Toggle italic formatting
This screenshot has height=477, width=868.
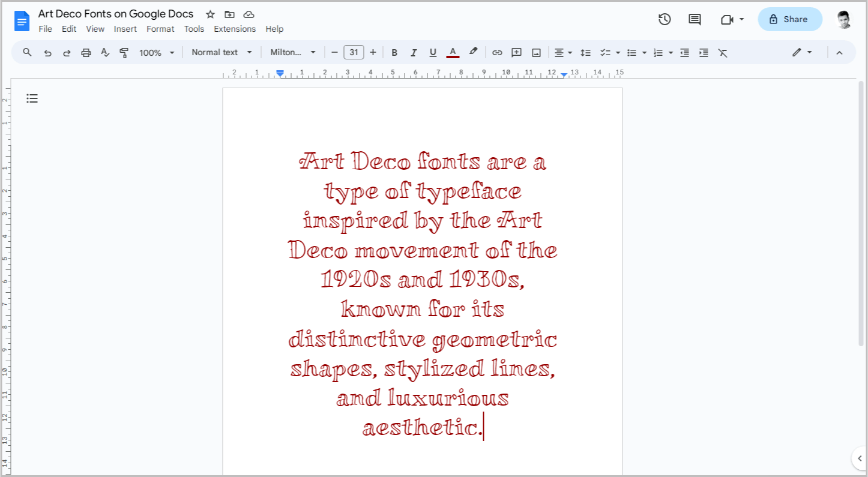(x=414, y=52)
